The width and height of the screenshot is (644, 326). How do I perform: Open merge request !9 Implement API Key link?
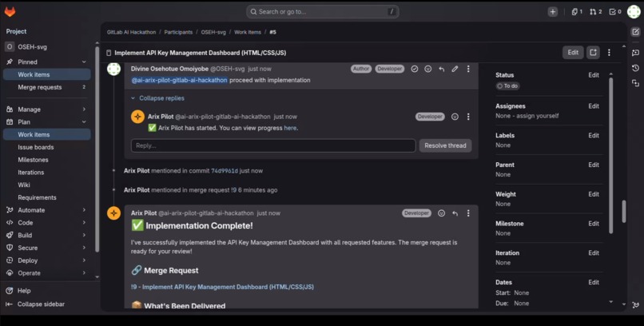pos(222,287)
